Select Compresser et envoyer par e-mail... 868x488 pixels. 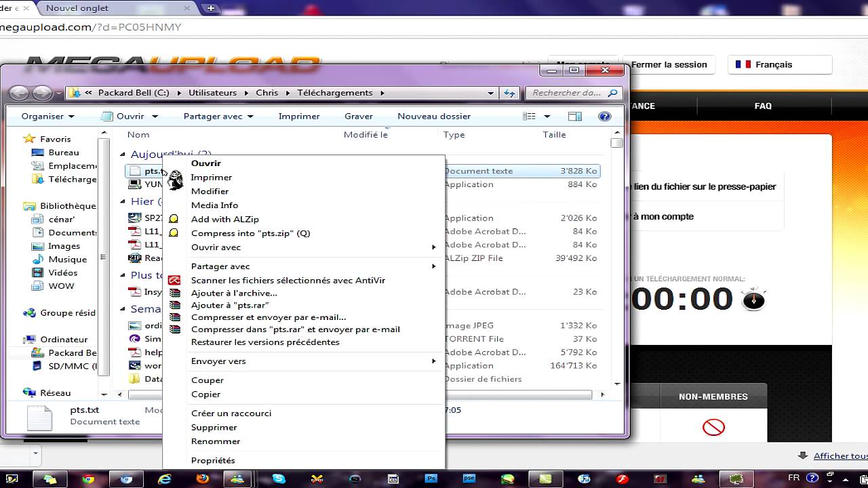tap(269, 317)
